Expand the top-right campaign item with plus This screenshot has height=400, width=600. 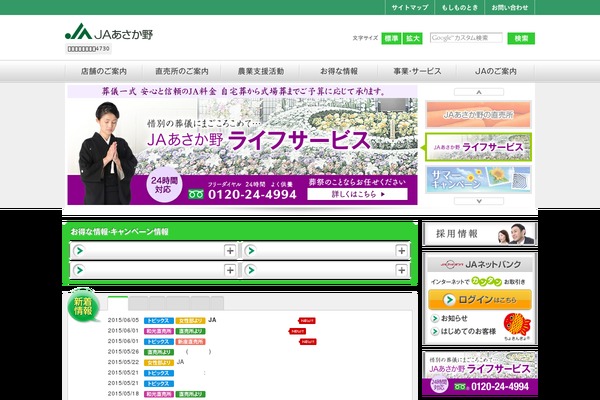(401, 251)
